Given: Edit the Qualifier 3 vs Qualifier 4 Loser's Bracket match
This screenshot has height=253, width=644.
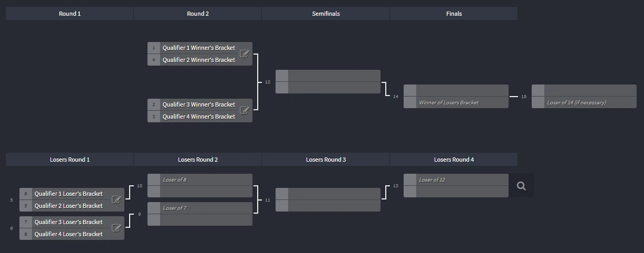Looking at the screenshot, I should pyautogui.click(x=117, y=228).
